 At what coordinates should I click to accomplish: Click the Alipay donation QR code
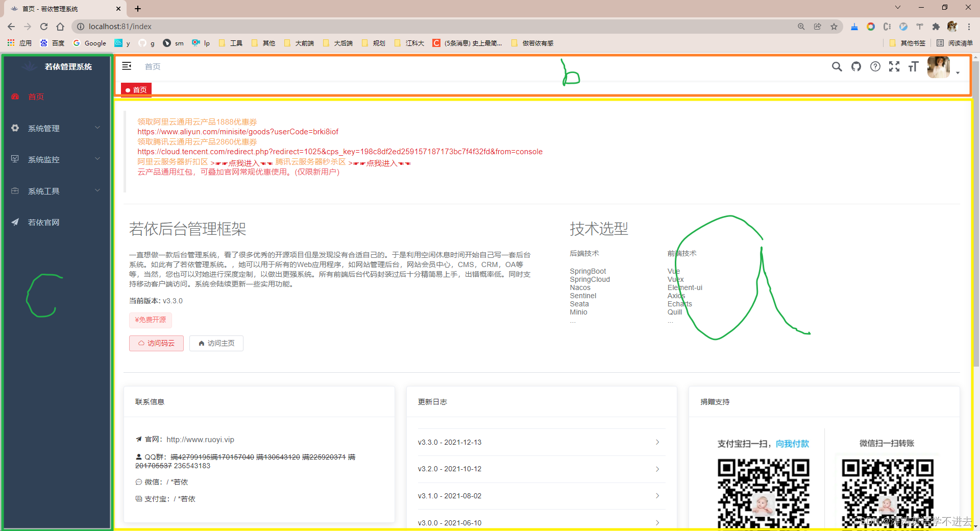point(763,493)
